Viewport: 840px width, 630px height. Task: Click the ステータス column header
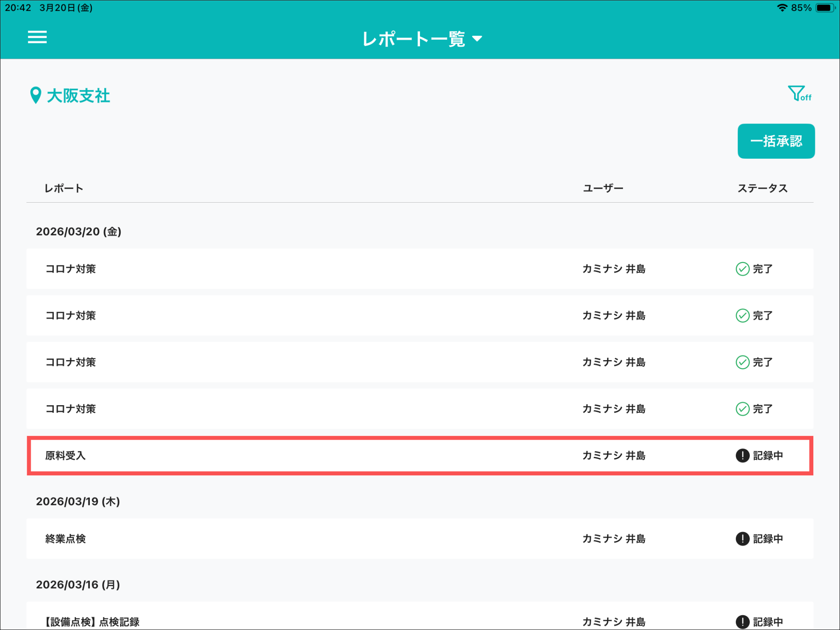[762, 188]
